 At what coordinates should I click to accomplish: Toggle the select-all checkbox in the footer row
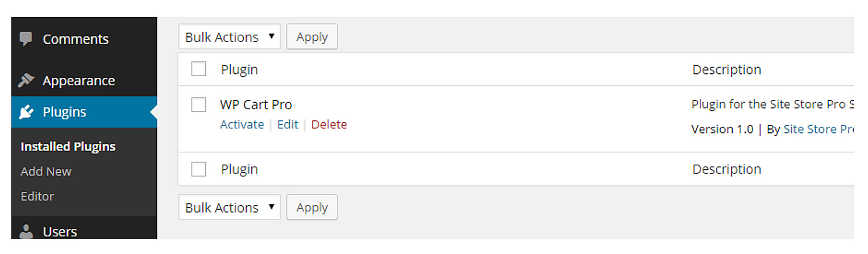(198, 169)
